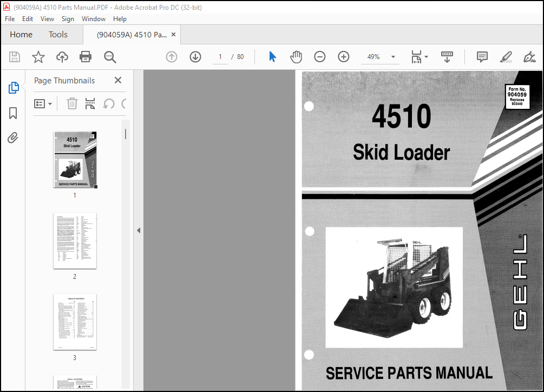Add the star bookmark to file
Screen dimensions: 544x392
pyautogui.click(x=38, y=57)
